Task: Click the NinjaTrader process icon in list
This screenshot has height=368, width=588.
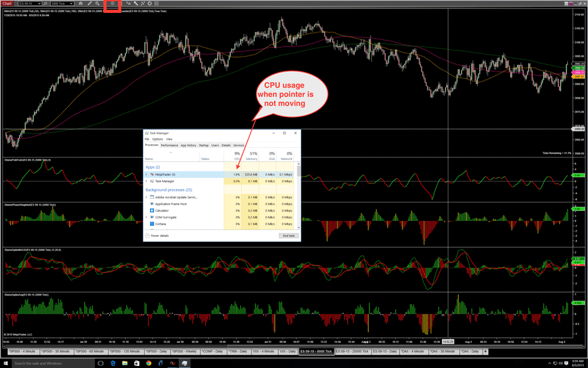Action: 152,175
